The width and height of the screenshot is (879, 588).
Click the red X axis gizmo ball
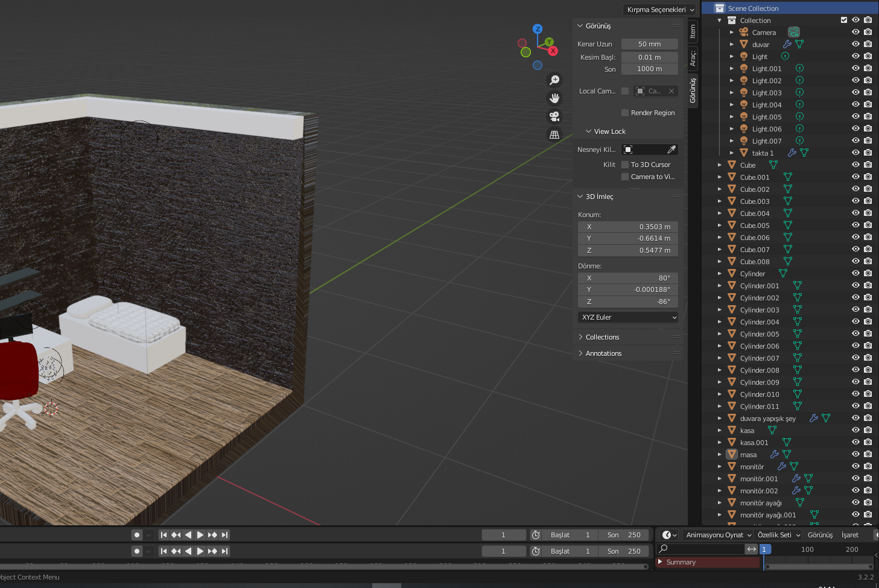tap(553, 51)
